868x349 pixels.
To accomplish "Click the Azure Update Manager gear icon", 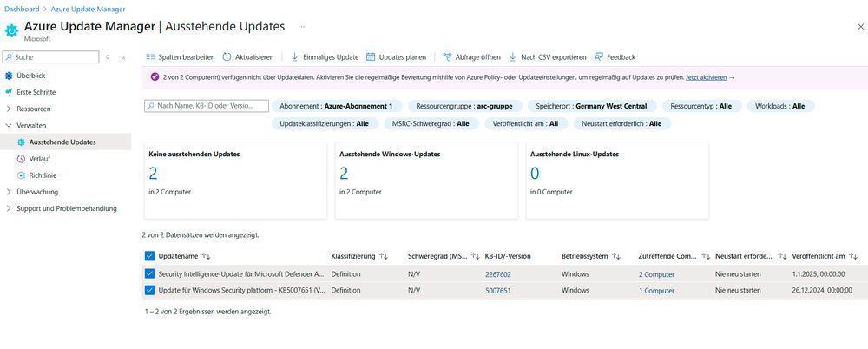I will 11,30.
